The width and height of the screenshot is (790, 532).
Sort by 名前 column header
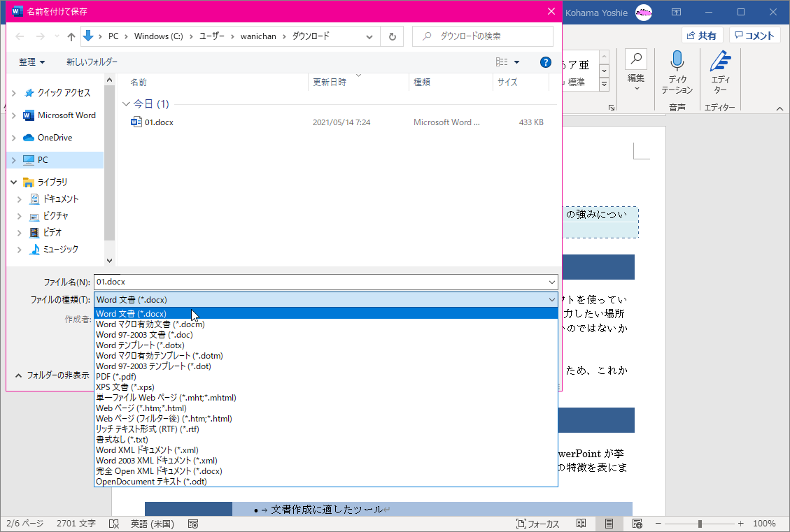coord(212,82)
